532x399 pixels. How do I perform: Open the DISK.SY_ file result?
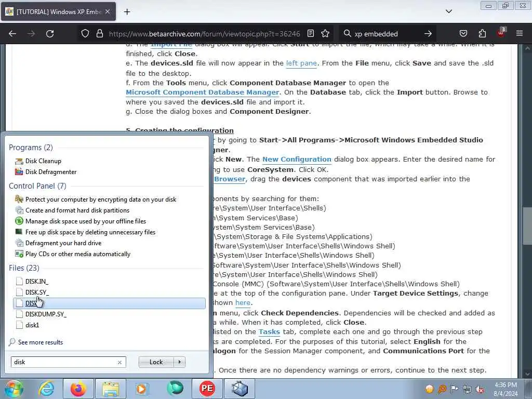click(37, 292)
